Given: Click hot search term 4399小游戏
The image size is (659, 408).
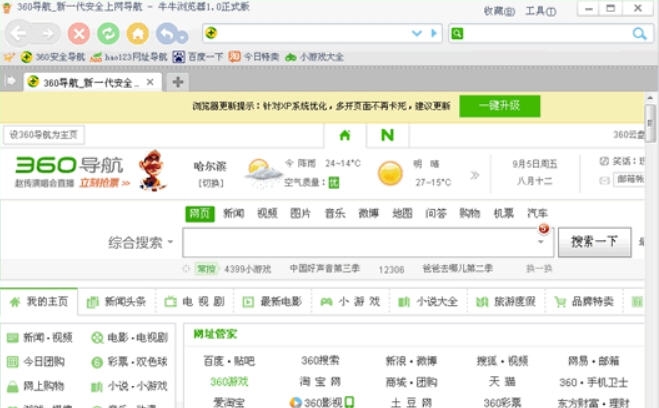Looking at the screenshot, I should (247, 269).
